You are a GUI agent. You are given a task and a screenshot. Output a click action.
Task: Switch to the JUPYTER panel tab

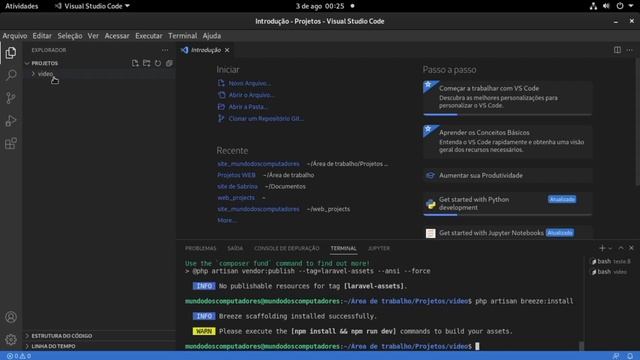(379, 248)
